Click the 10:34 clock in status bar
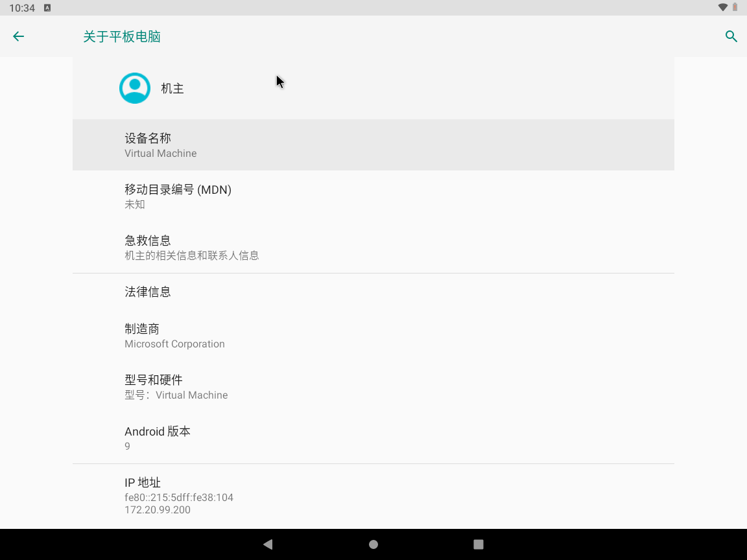The height and width of the screenshot is (560, 747). (22, 8)
